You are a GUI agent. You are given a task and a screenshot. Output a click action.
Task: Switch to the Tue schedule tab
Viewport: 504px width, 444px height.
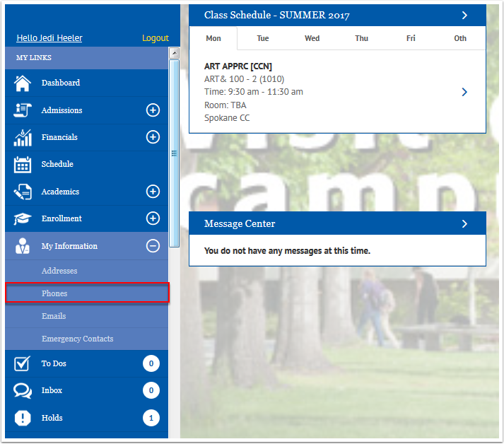coord(263,39)
